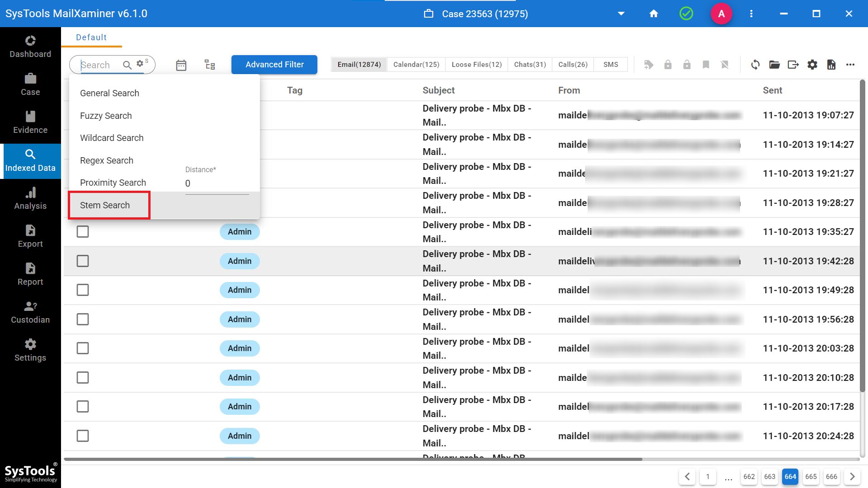Screen dimensions: 868x488
Task: Click the tag icon in toolbar
Action: 649,65
